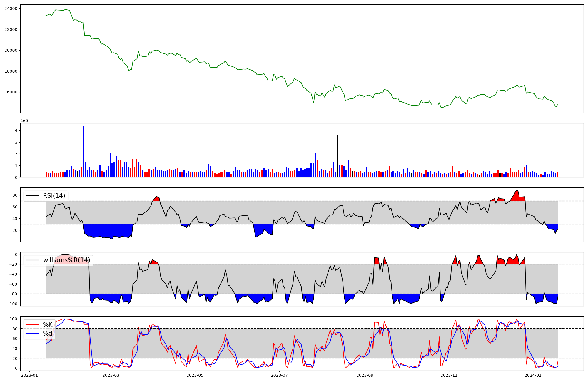Click the %K legend entry
Image resolution: width=588 pixels, height=382 pixels.
(x=48, y=324)
